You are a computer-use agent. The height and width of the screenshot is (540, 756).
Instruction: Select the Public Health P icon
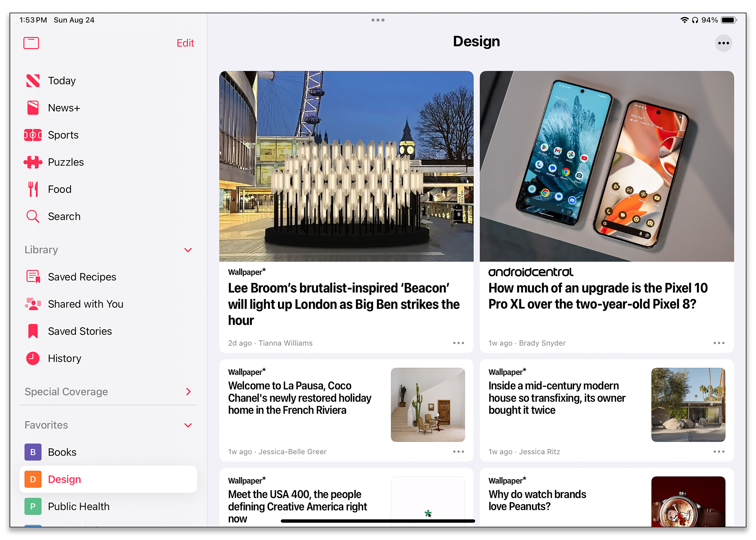[x=33, y=506]
